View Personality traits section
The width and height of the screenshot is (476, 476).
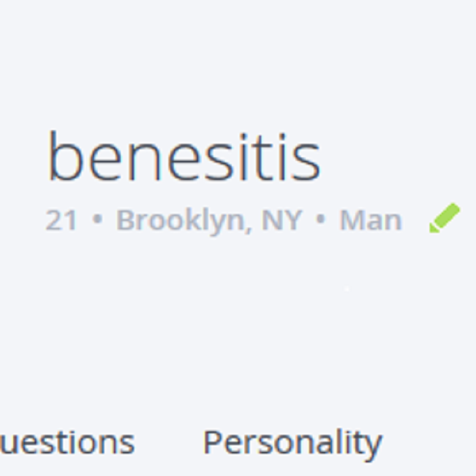click(292, 443)
